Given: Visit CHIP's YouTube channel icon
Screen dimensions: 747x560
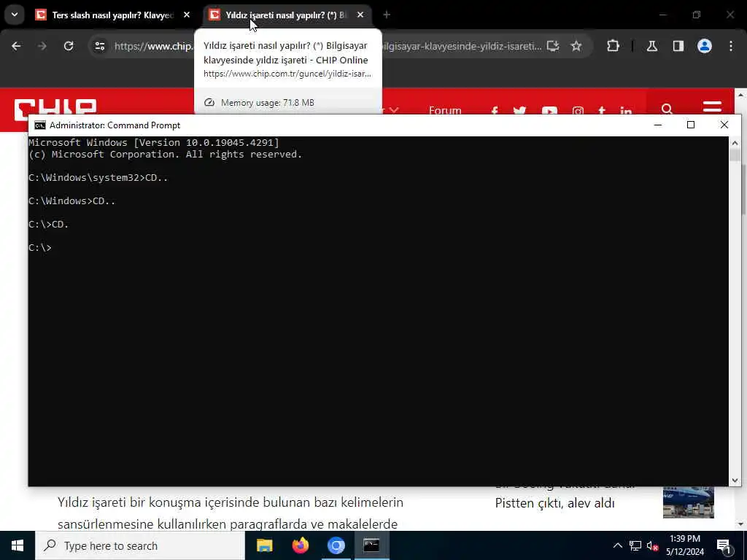Looking at the screenshot, I should [549, 111].
